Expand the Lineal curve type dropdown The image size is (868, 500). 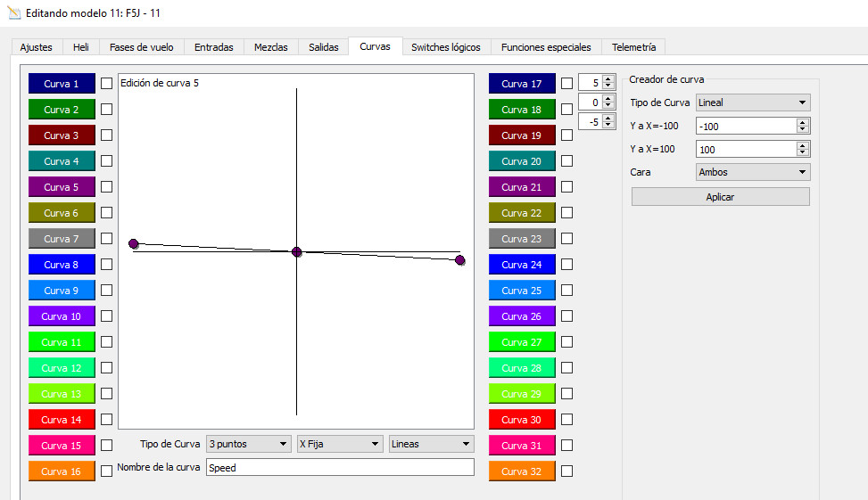(752, 102)
